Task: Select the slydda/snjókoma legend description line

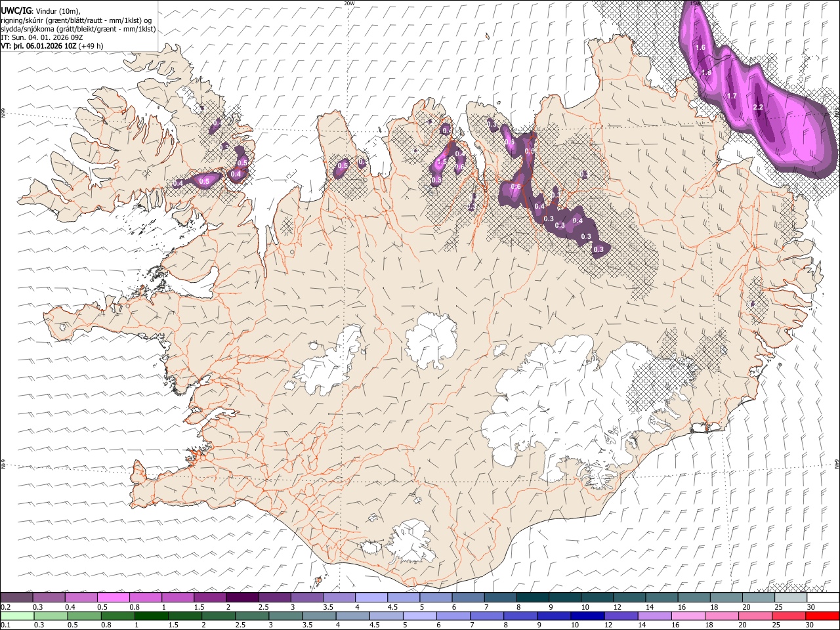Action: pos(78,29)
